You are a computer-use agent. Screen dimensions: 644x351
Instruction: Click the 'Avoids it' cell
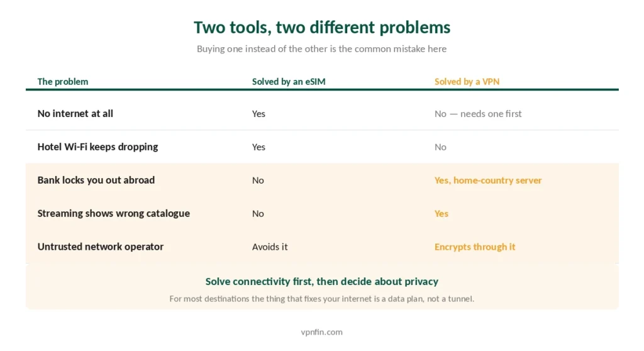270,247
